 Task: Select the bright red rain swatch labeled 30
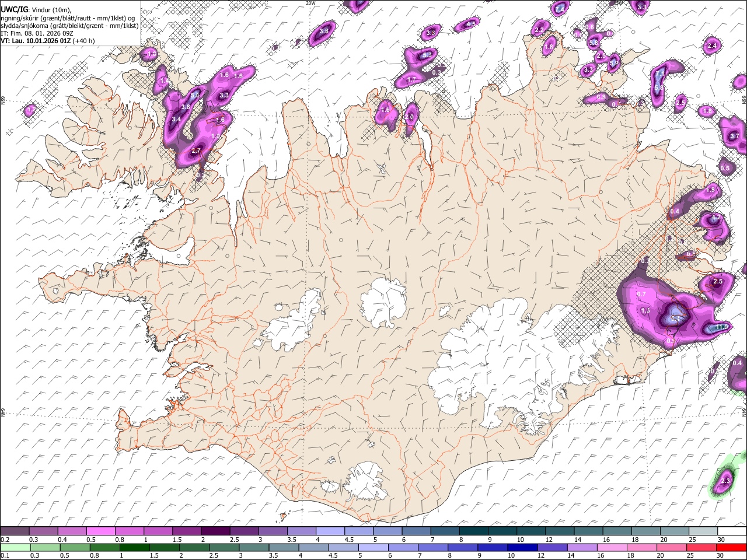(731, 547)
